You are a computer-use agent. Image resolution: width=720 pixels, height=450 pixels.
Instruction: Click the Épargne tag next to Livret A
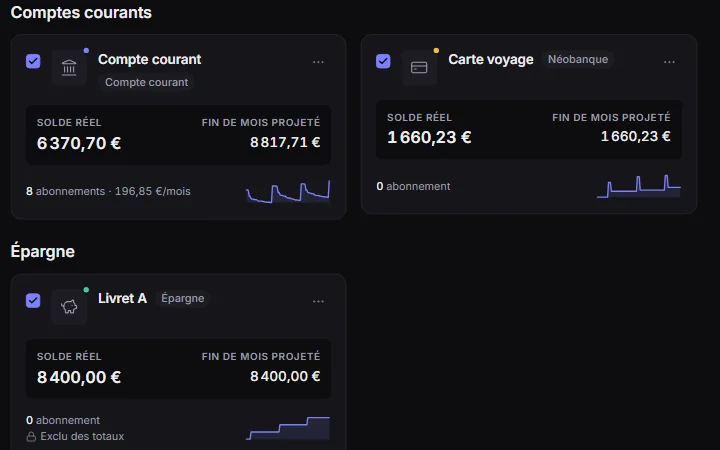pos(183,298)
